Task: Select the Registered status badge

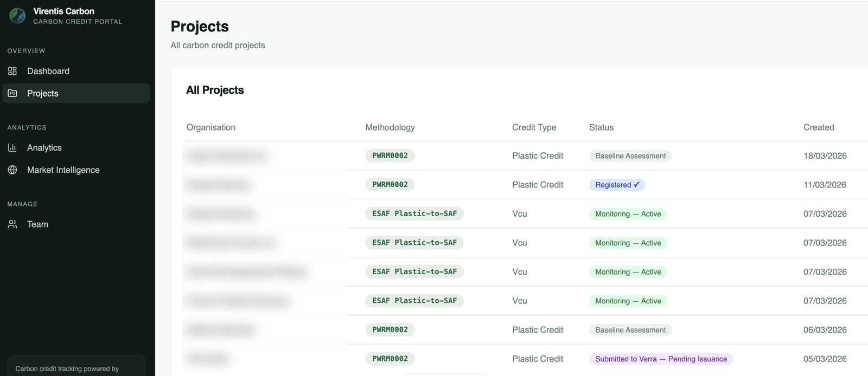Action: 617,185
